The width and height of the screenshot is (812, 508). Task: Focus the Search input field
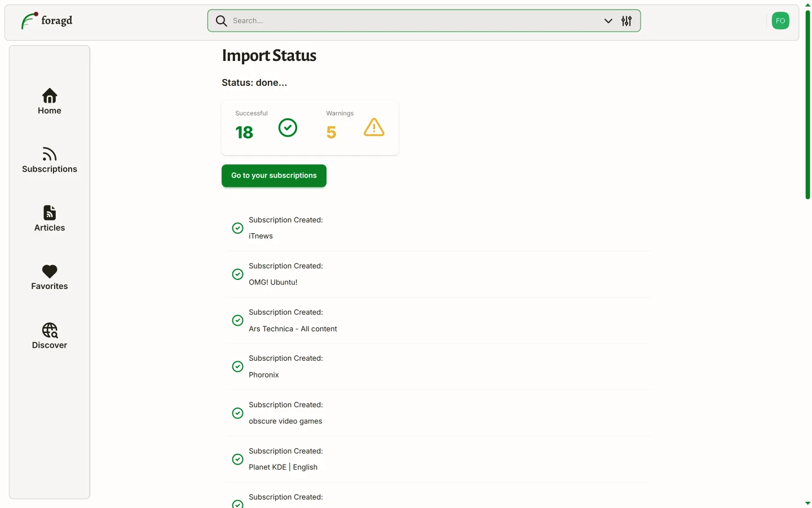click(416, 21)
